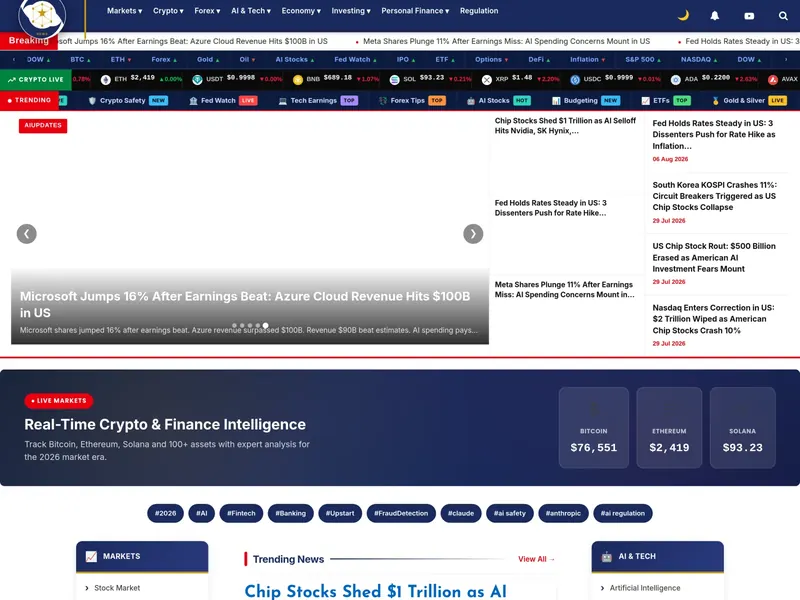Click the ADA coin icon in crypto ticker
This screenshot has height=600, width=800.
tap(676, 80)
